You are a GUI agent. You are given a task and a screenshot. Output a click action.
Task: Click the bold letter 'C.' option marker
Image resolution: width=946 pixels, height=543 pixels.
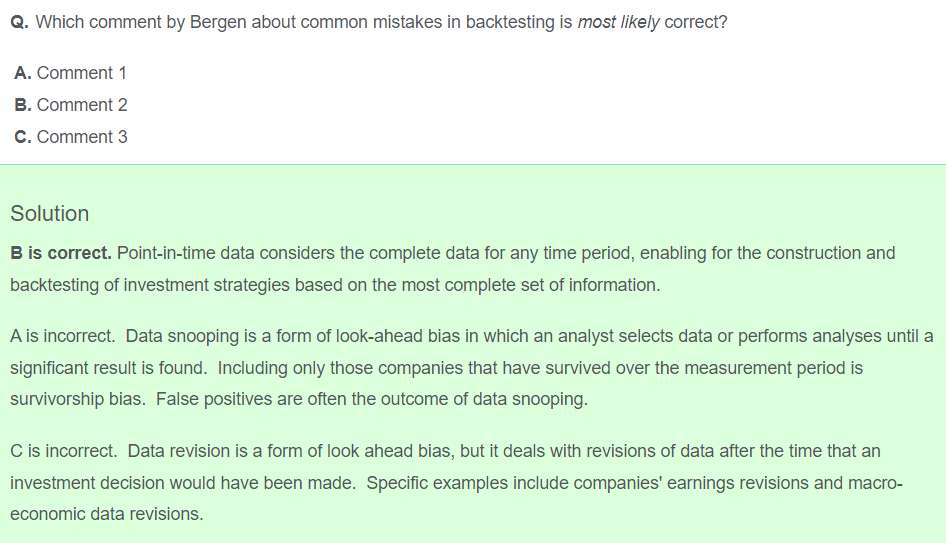[x=23, y=137]
